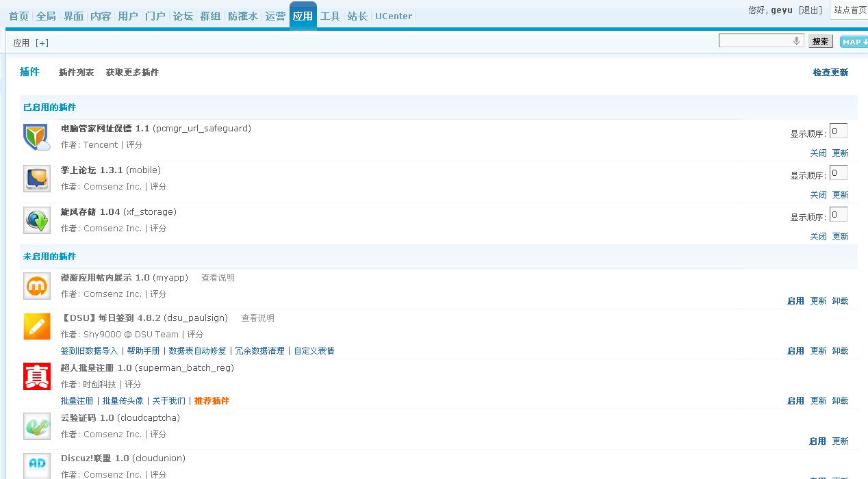Viewport: 868px width, 479px height.
Task: Click the 掌上论坛 mobile plugin icon
Action: tap(37, 179)
